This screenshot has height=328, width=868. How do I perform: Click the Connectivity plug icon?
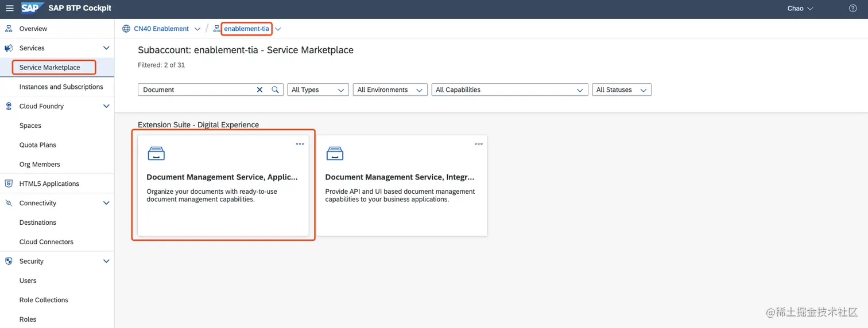coord(9,203)
